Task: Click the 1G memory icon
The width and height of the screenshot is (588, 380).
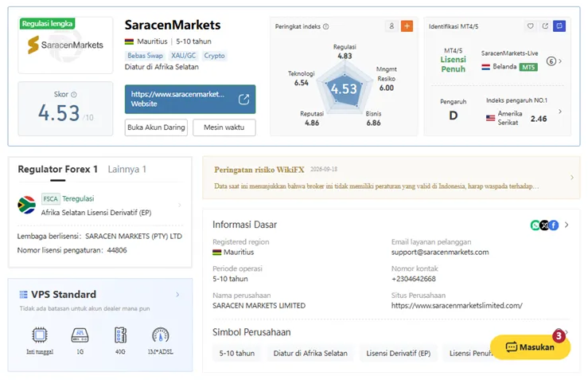Action: pyautogui.click(x=80, y=335)
